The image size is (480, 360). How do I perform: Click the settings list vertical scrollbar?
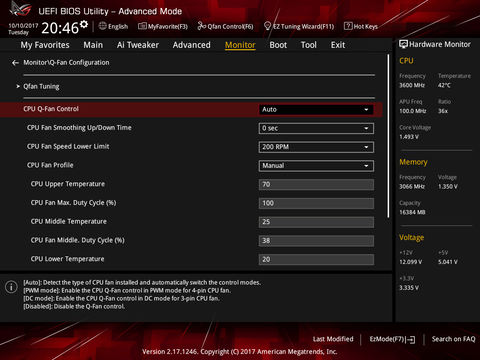coord(388,136)
